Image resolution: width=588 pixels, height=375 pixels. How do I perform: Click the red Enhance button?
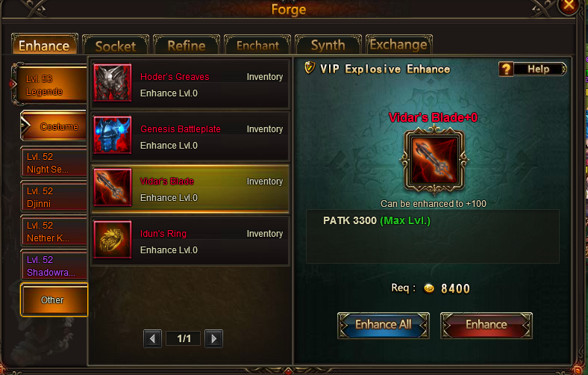(x=487, y=325)
